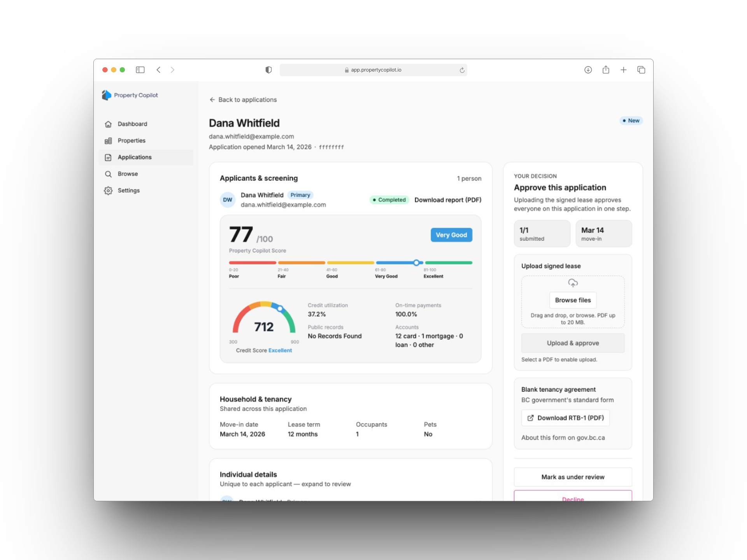The height and width of the screenshot is (560, 747).
Task: Click the New status badge
Action: [631, 121]
